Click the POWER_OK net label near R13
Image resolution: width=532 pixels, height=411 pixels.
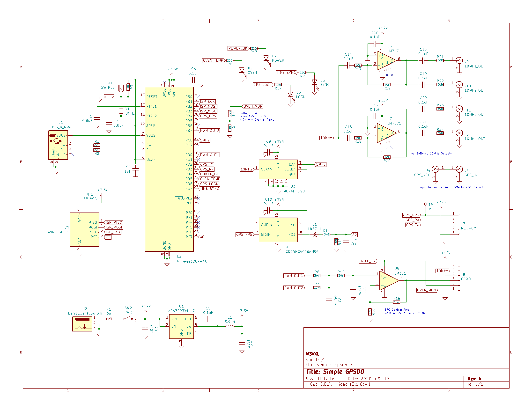coord(238,48)
